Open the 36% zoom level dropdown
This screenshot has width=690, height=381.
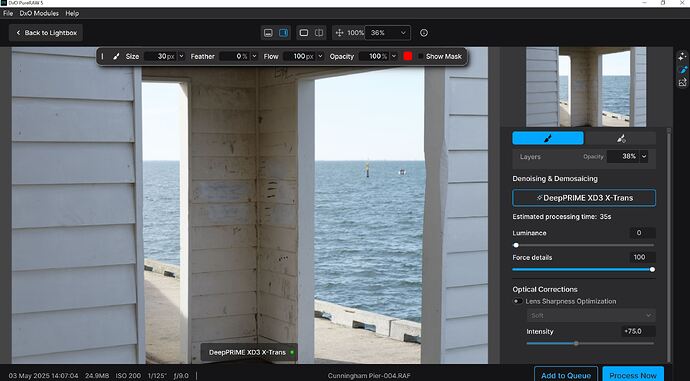click(x=388, y=33)
